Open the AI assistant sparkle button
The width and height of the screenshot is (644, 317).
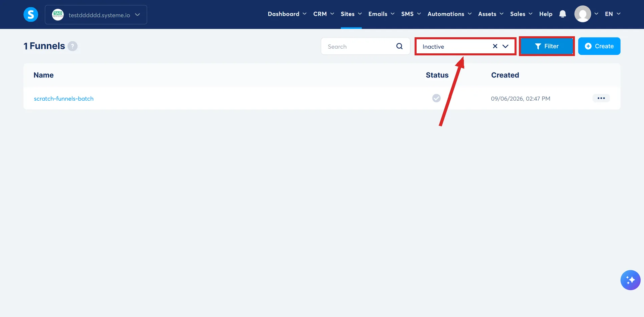point(630,280)
